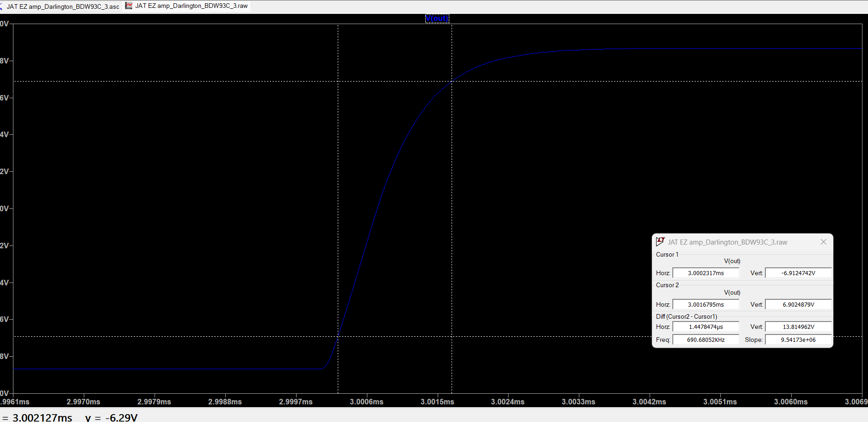Screen dimensions: 868x422
Task: Click the 3.0015ms time axis label
Action: coord(437,402)
